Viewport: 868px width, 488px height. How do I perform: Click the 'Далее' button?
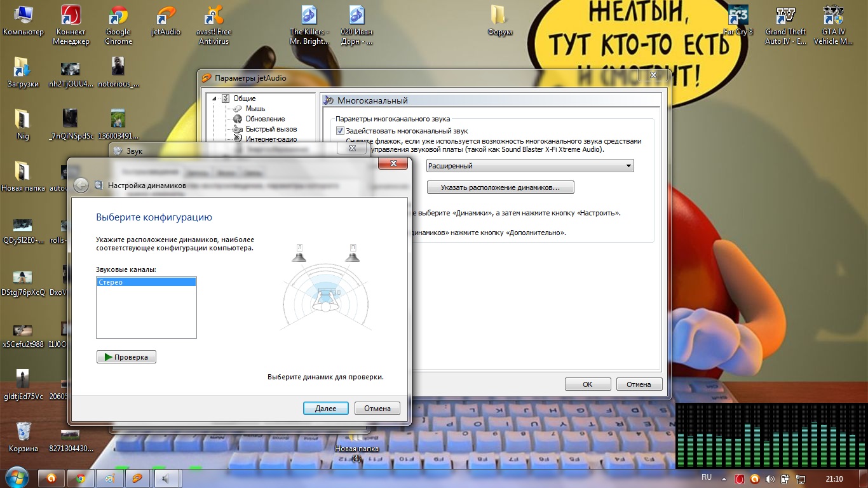325,409
